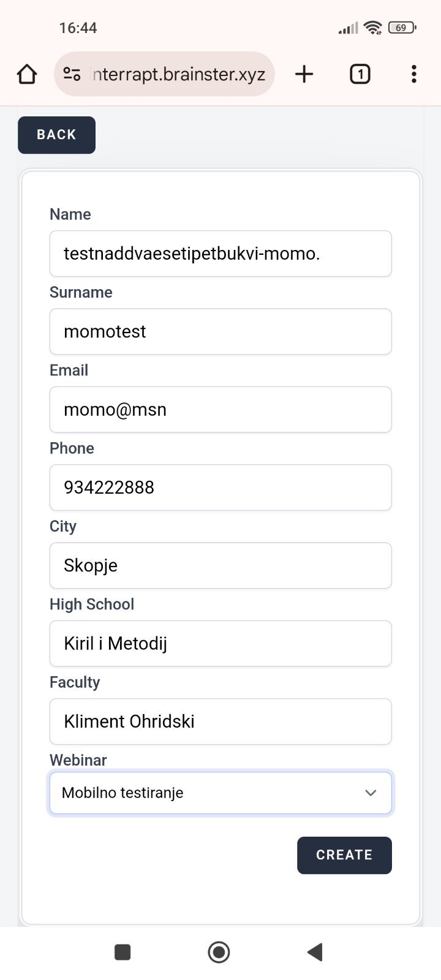Click into the Surname field
Image resolution: width=441 pixels, height=980 pixels.
(x=221, y=331)
